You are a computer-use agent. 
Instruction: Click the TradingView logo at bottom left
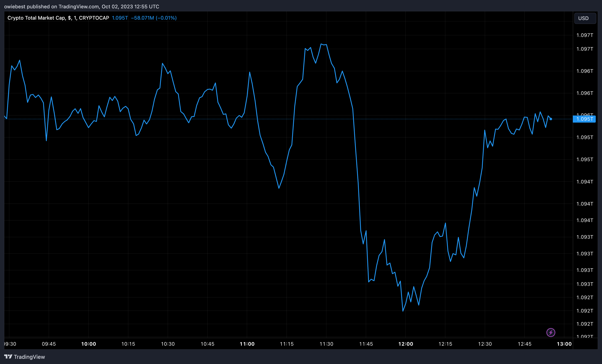[24, 357]
